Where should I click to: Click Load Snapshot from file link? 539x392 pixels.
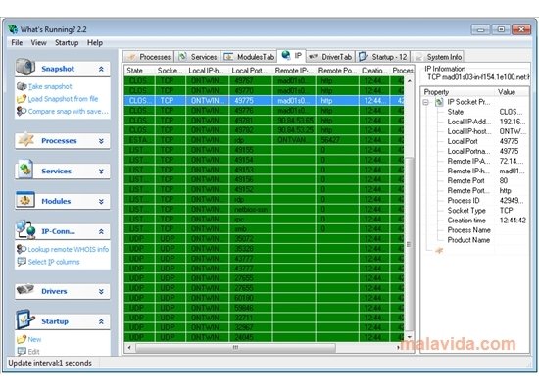tap(63, 99)
